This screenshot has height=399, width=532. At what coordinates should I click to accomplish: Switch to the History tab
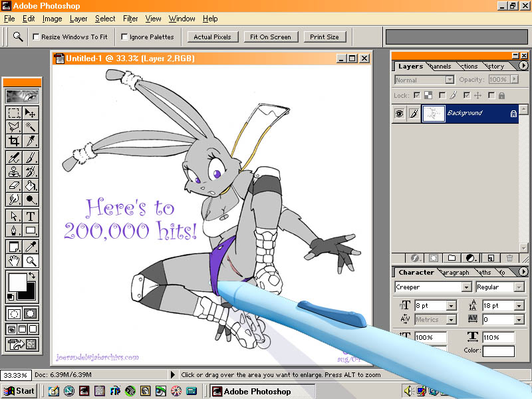coord(495,66)
